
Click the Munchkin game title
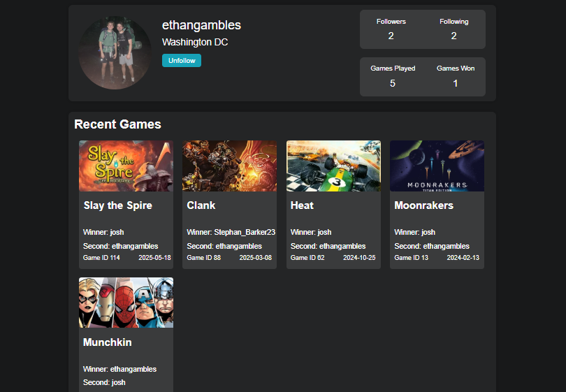(107, 342)
